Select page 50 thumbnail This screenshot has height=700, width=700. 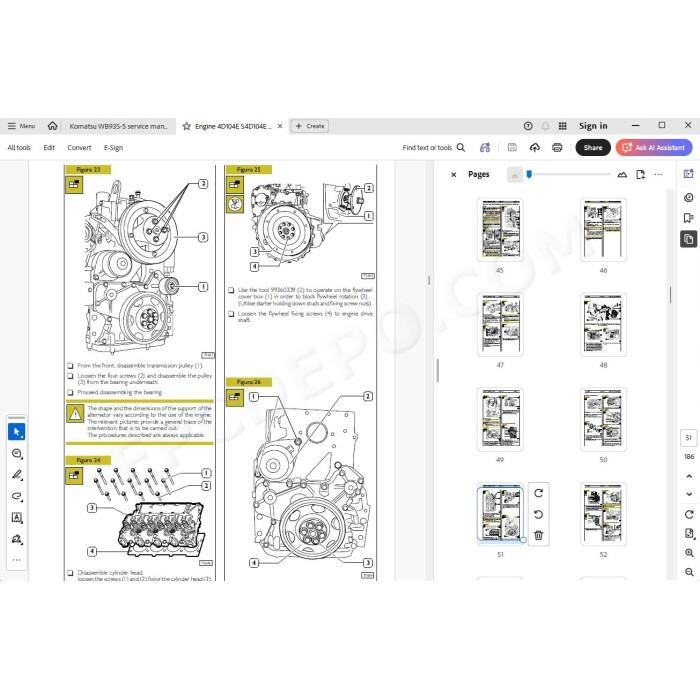(x=603, y=419)
